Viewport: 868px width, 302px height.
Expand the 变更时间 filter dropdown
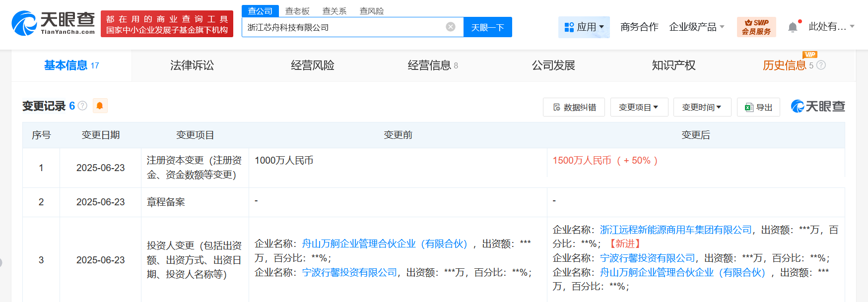(x=702, y=107)
